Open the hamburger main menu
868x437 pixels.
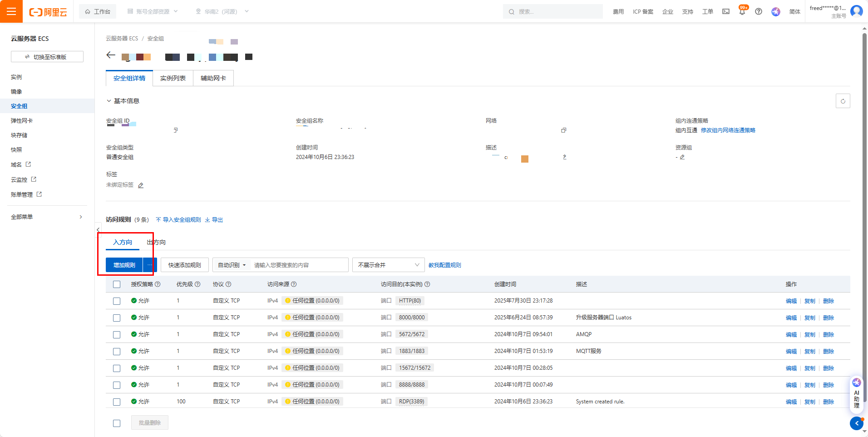[x=11, y=11]
